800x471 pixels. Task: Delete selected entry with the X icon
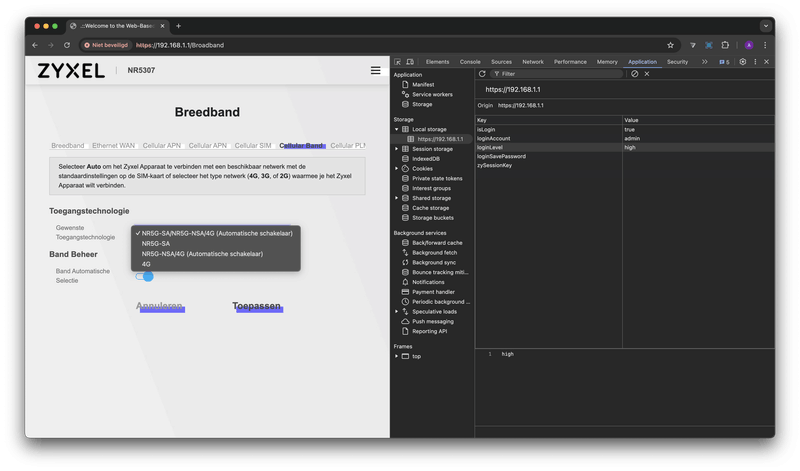point(647,74)
